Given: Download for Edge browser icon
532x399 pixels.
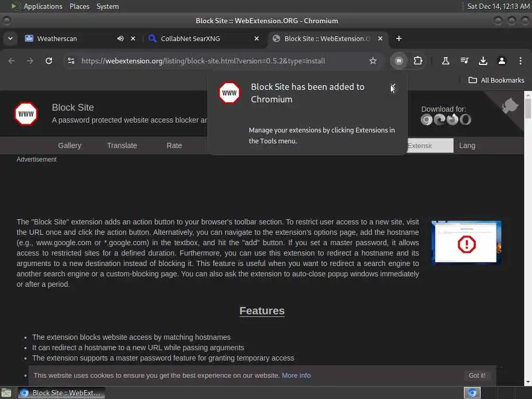Looking at the screenshot, I should tap(440, 120).
